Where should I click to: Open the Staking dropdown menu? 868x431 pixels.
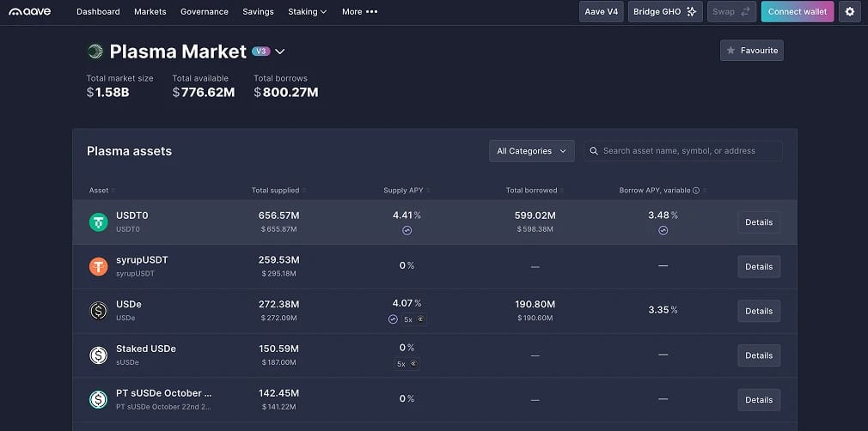(307, 12)
